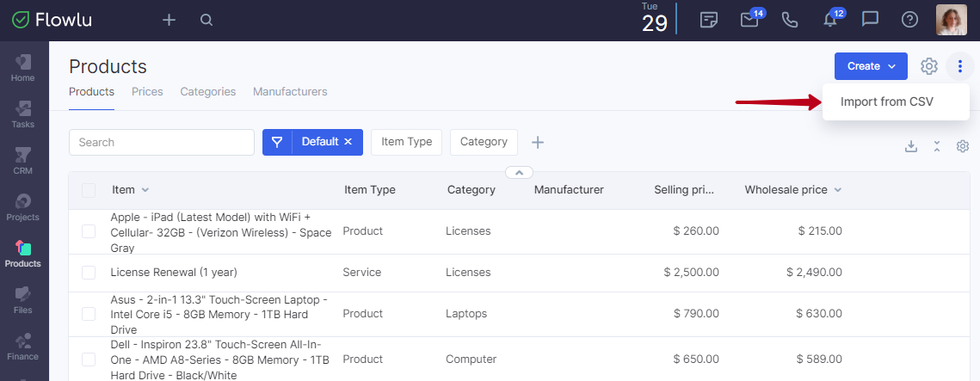
Task: Open Files module in sidebar
Action: (23, 300)
